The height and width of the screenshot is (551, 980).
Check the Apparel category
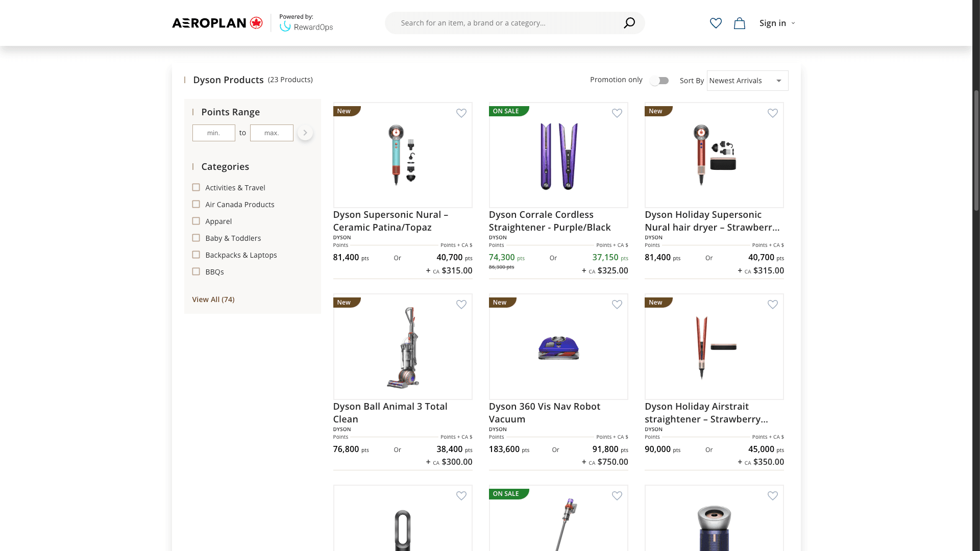click(x=196, y=221)
